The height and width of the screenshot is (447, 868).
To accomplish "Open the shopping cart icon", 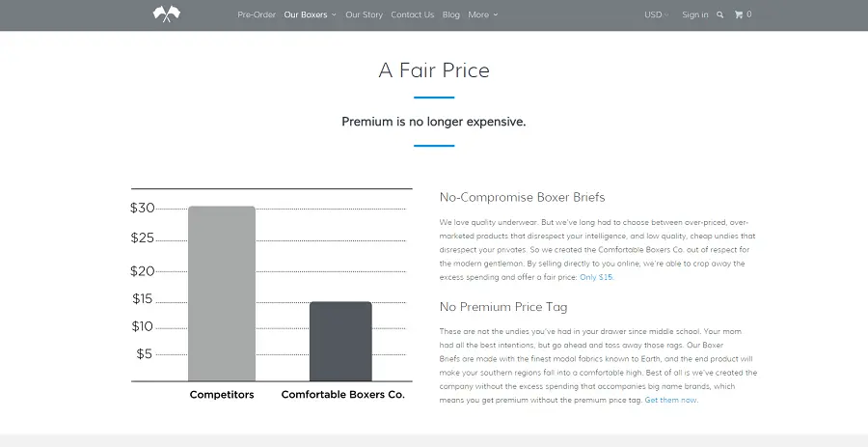I will click(x=742, y=14).
